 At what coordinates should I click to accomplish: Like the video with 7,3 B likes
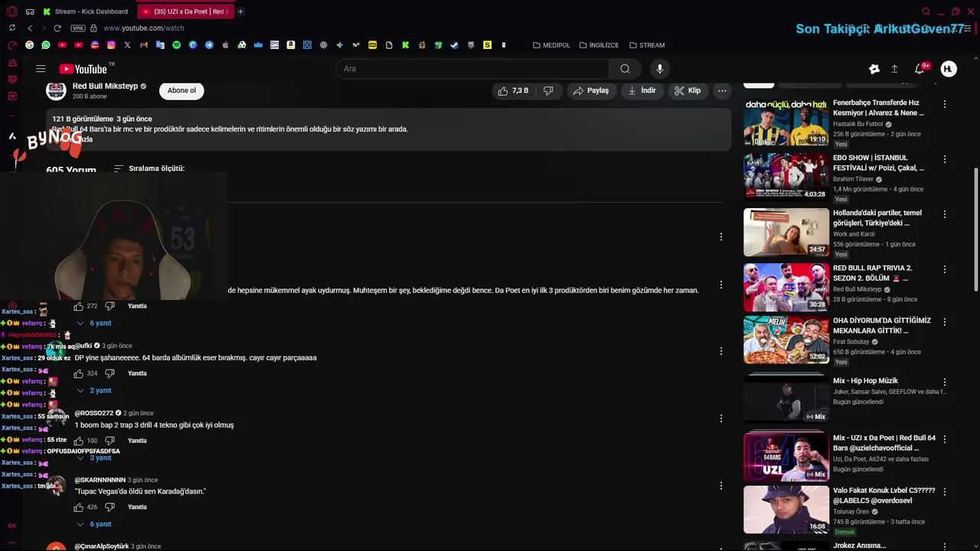[513, 90]
